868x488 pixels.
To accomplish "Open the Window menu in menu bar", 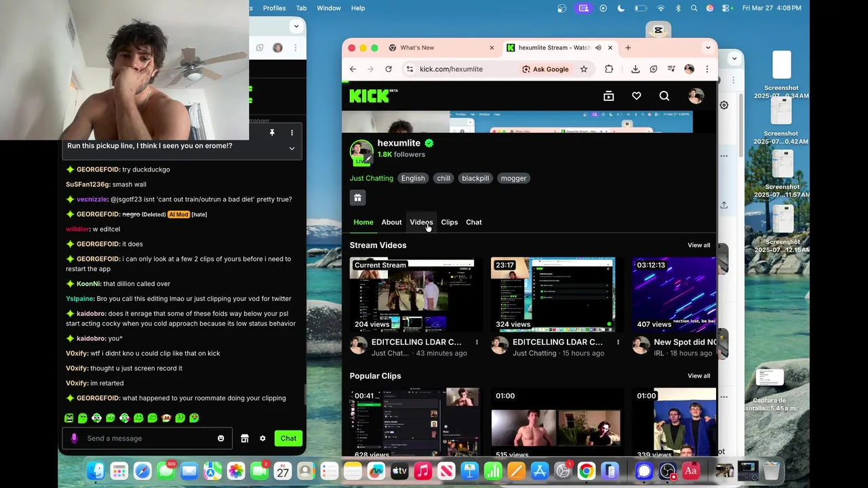I will (x=329, y=8).
